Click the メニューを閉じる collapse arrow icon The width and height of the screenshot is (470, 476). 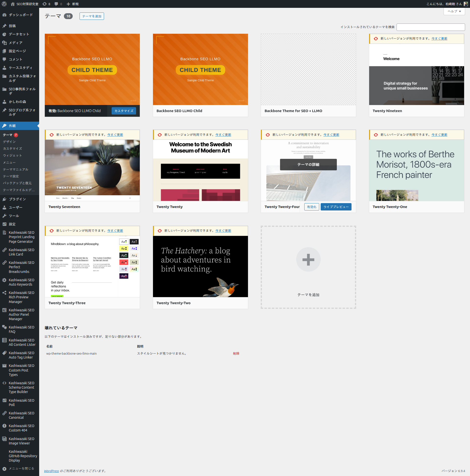pos(4,469)
